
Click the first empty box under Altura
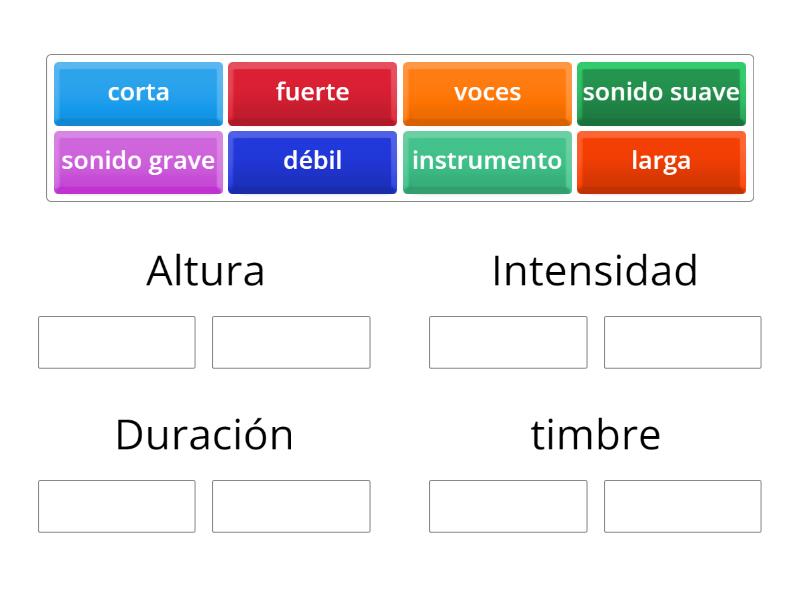pos(116,342)
